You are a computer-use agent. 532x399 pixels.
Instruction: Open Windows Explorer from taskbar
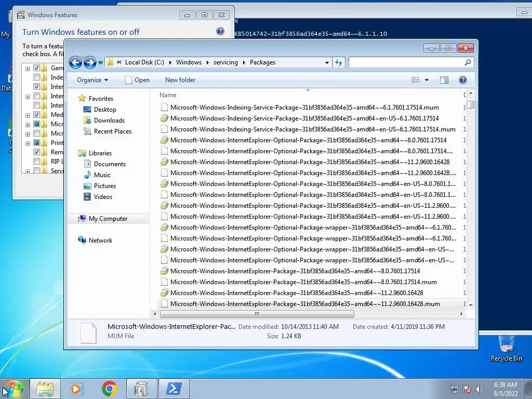pyautogui.click(x=45, y=389)
